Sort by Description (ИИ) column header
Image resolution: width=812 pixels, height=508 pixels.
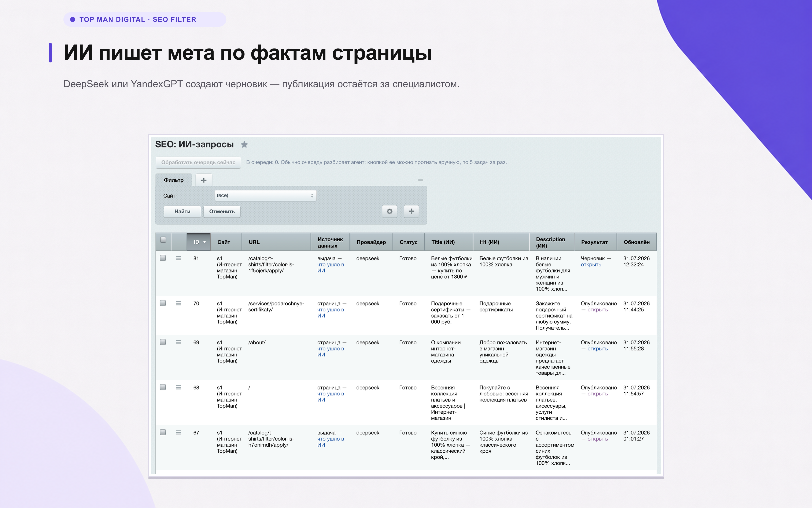[x=552, y=242]
